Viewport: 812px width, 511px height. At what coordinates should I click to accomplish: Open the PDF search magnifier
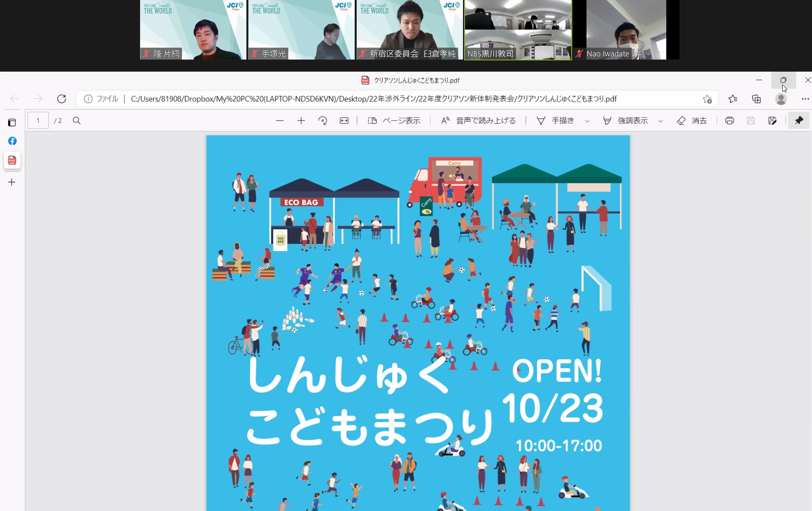(x=76, y=121)
